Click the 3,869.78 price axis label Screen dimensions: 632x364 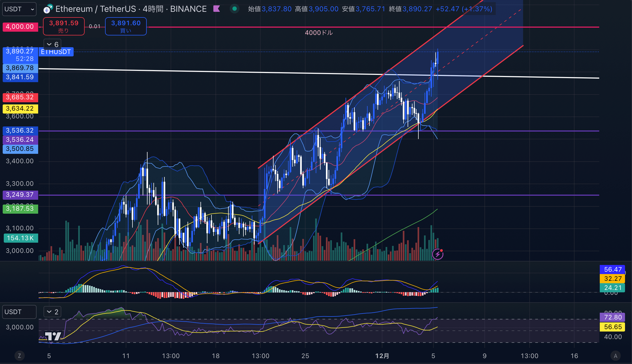(20, 68)
